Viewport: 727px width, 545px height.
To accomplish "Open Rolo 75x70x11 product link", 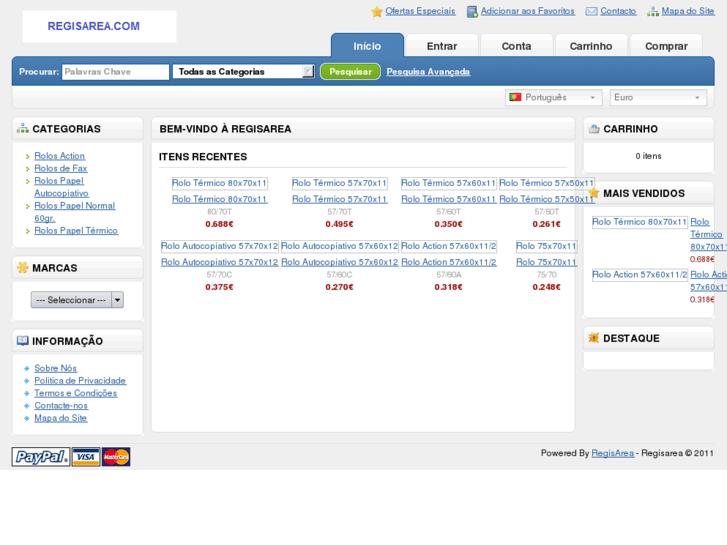I will coord(547,262).
